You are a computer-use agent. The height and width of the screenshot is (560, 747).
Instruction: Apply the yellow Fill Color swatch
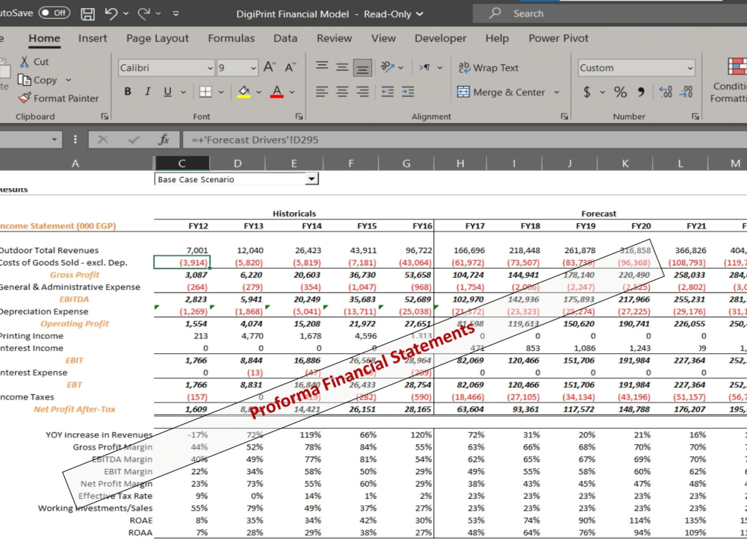(244, 91)
